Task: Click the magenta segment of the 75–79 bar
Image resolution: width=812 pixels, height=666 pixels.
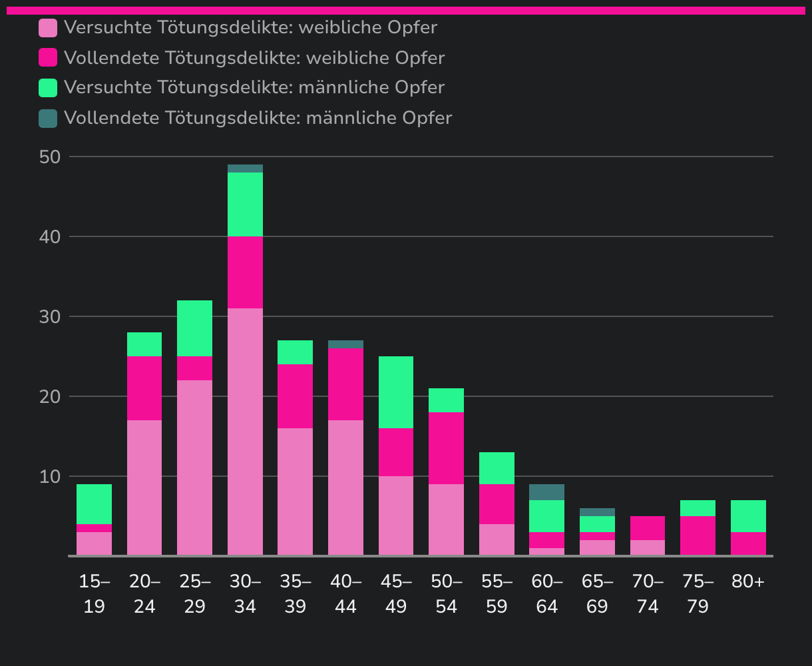Action: click(698, 535)
